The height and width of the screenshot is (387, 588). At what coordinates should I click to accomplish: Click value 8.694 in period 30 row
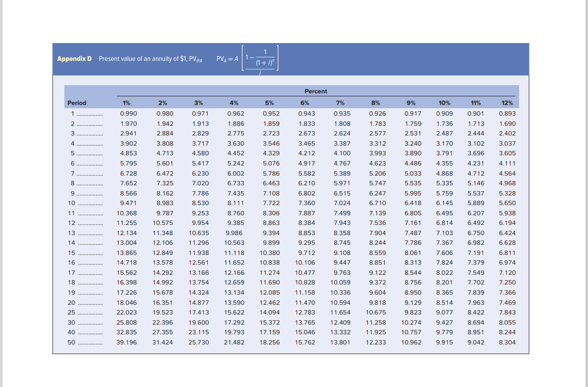[476, 322]
